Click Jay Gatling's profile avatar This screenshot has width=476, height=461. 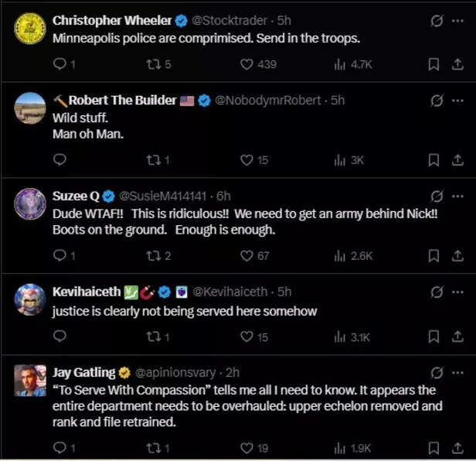(30, 381)
